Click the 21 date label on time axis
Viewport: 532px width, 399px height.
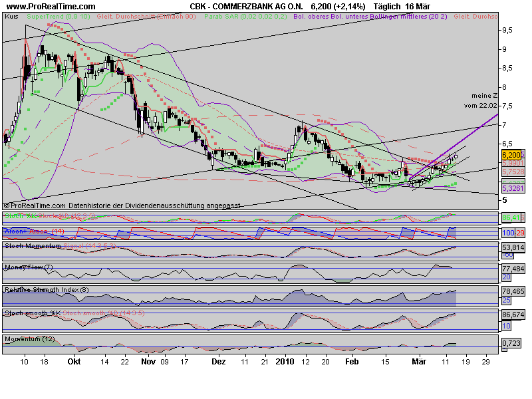tap(265, 362)
